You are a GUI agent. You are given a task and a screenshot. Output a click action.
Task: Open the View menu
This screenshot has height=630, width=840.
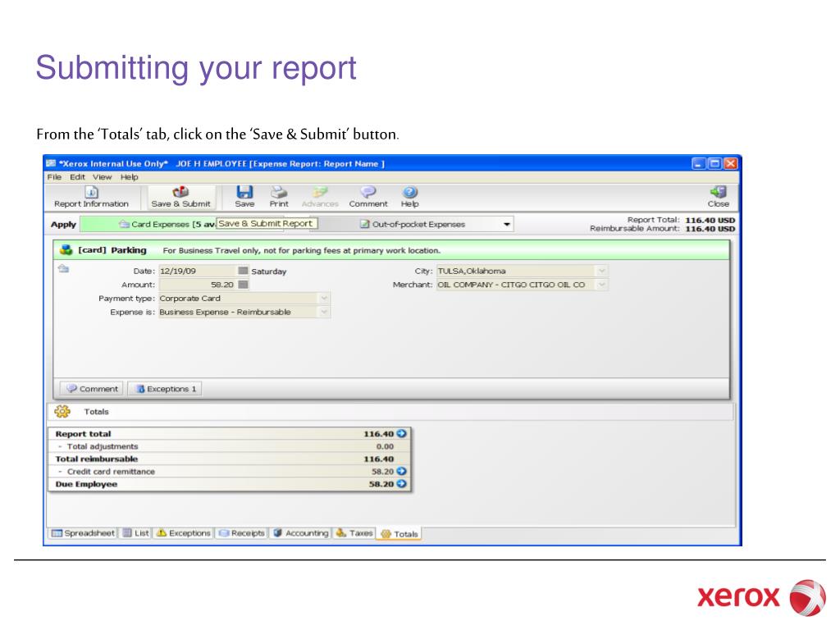click(102, 177)
